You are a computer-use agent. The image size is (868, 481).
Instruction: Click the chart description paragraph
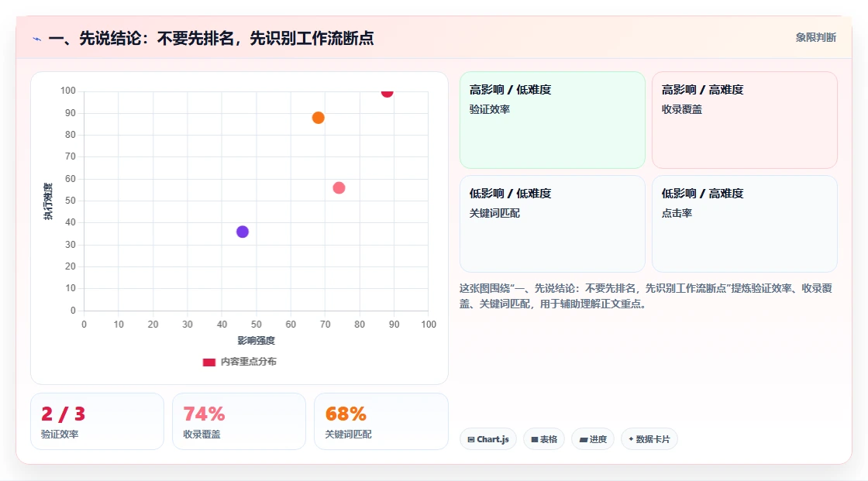click(x=646, y=296)
